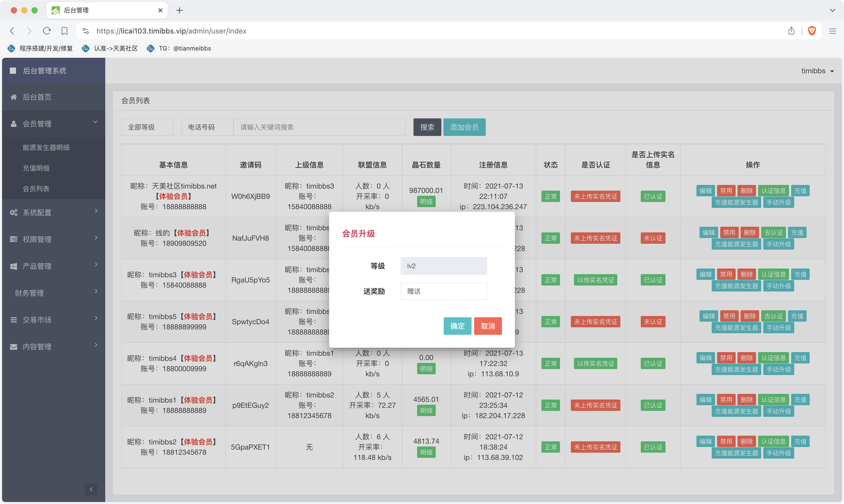This screenshot has width=844, height=504.
Task: Collapse the 会员管理 sidebar menu
Action: pyautogui.click(x=53, y=124)
